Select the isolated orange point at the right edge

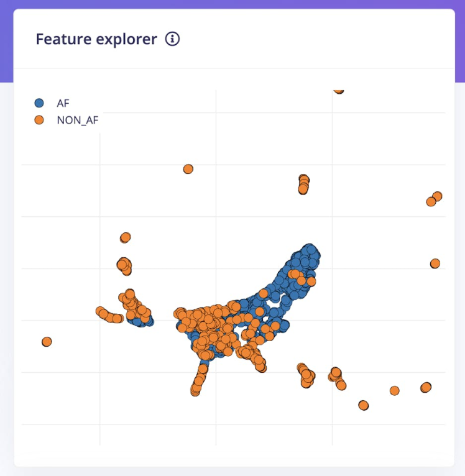(x=435, y=263)
